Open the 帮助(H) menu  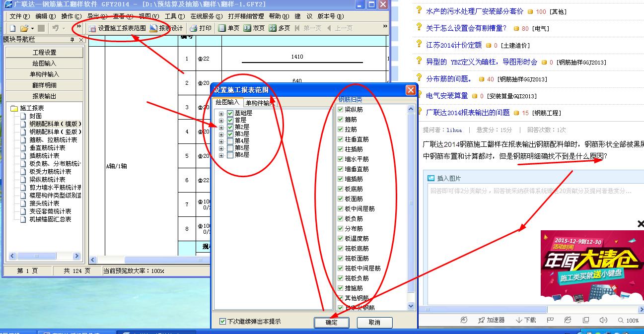tap(279, 16)
